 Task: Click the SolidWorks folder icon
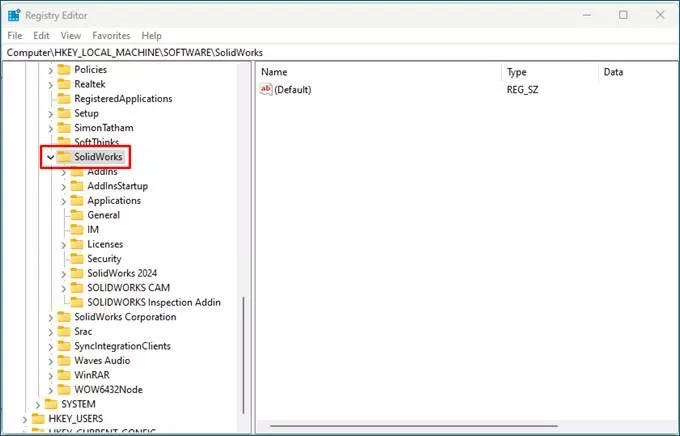(64, 157)
